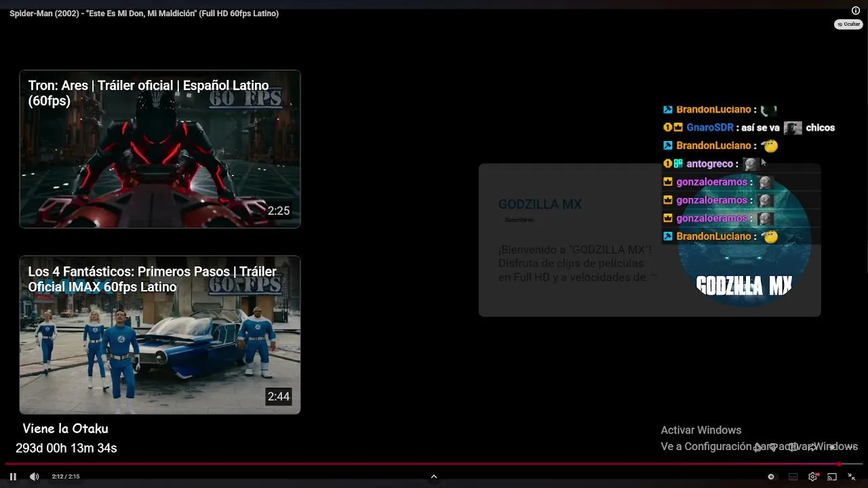The image size is (868, 488).
Task: Click the "¡Bienvenido a GODZILLA MX!" channel description
Action: 577,264
